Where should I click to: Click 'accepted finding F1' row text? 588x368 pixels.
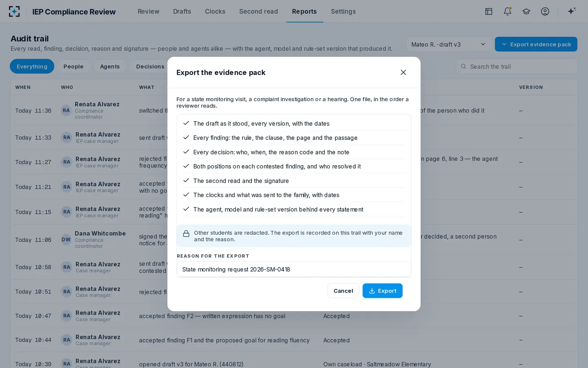[224, 340]
